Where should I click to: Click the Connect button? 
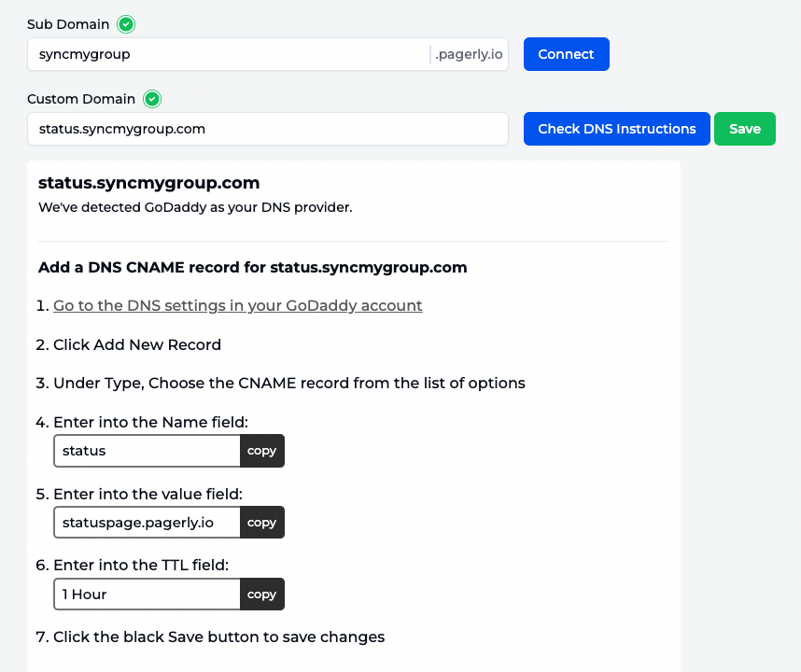click(566, 54)
